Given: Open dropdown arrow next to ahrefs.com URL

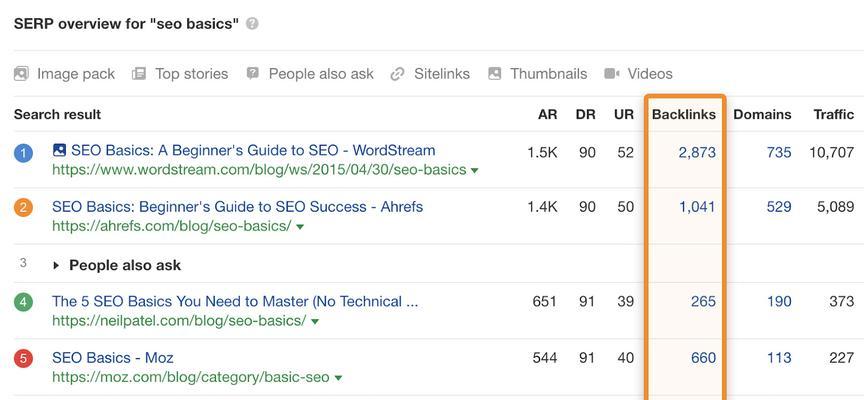Looking at the screenshot, I should tap(300, 227).
